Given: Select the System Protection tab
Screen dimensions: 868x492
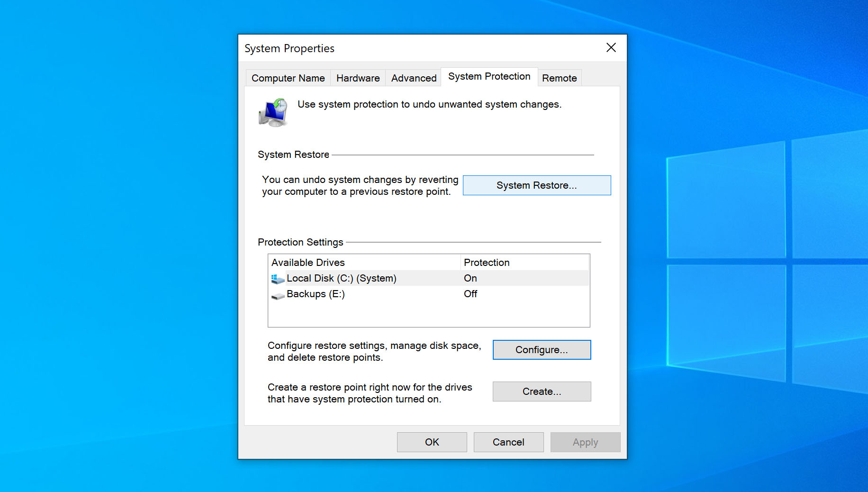Looking at the screenshot, I should (x=489, y=77).
